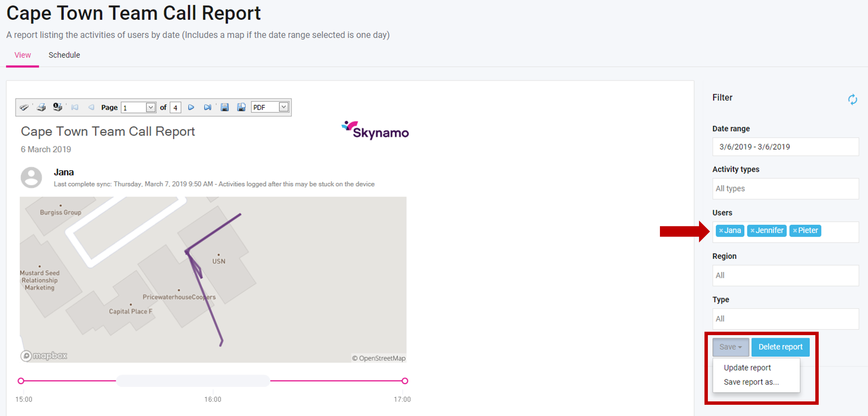Click the print current page icon
The width and height of the screenshot is (868, 416).
pyautogui.click(x=57, y=107)
